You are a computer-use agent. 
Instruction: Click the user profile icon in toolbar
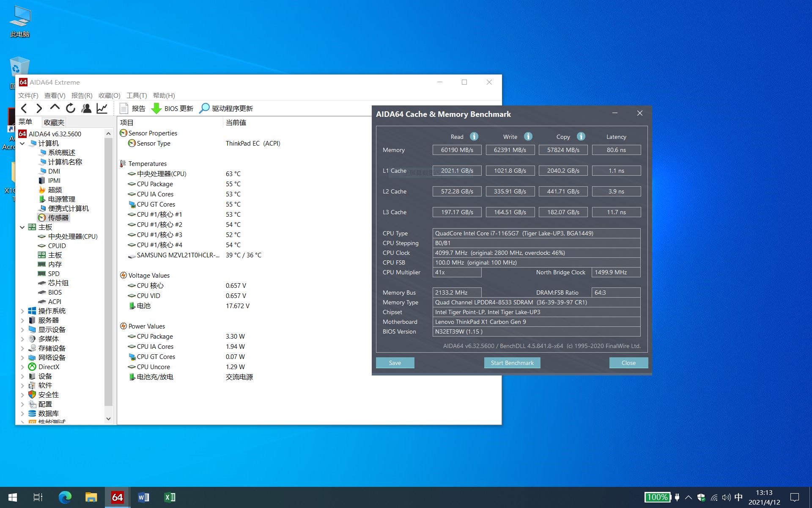pos(86,108)
